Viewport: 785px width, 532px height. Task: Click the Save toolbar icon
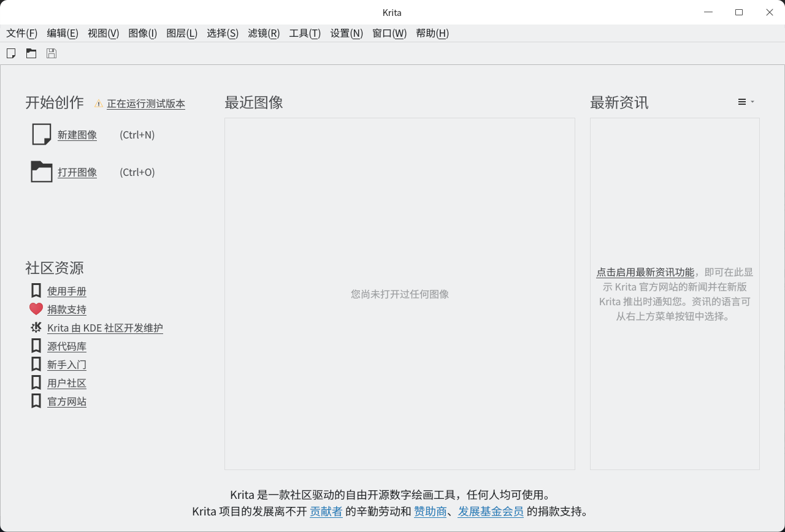pos(52,53)
